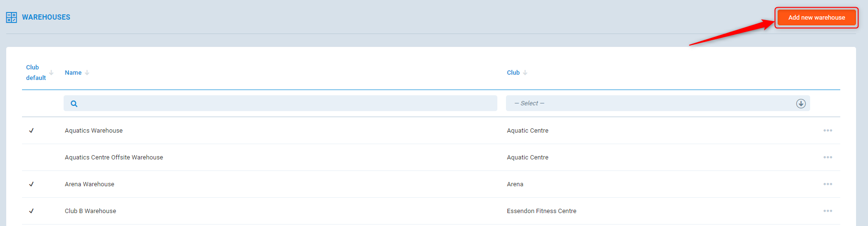
Task: Click default checkmark for Aquatics Warehouse
Action: click(x=32, y=131)
